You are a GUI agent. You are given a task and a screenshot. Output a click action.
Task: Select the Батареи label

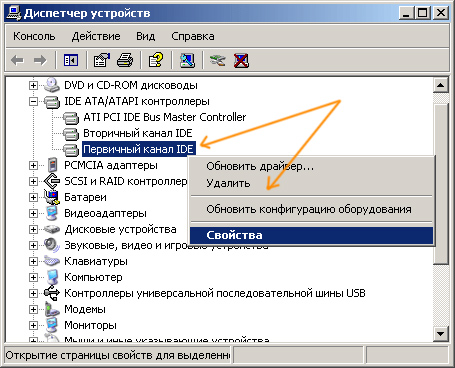coord(85,198)
